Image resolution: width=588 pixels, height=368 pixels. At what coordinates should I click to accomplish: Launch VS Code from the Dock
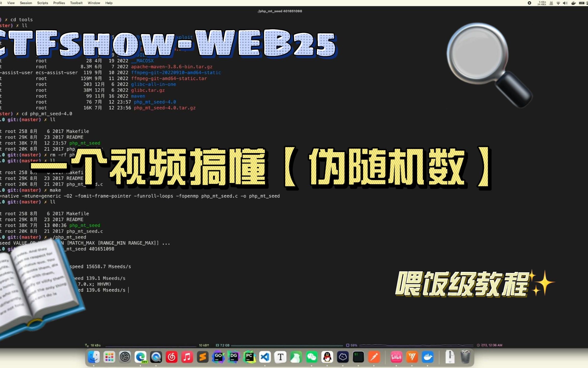click(265, 357)
